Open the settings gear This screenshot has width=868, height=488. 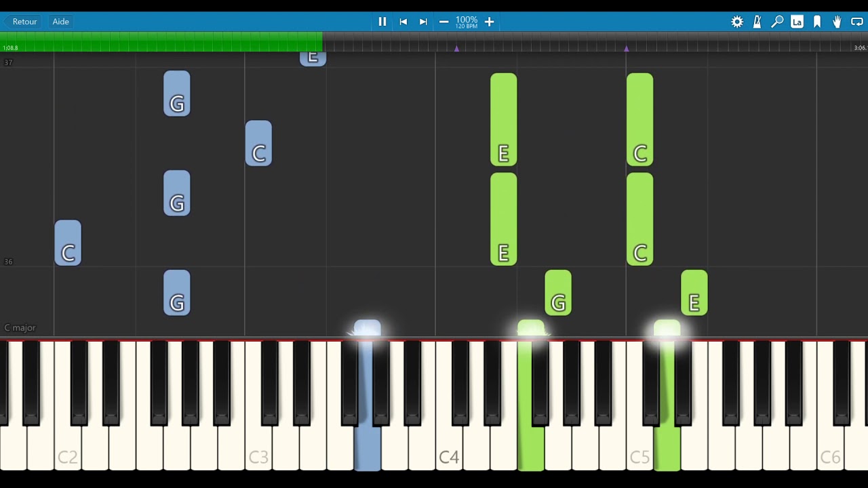[737, 22]
